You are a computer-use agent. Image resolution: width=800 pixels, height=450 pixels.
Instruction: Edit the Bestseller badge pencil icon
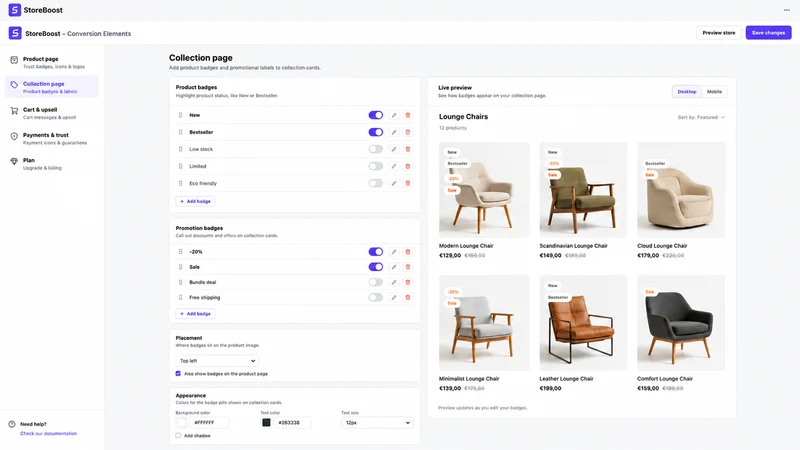[393, 132]
